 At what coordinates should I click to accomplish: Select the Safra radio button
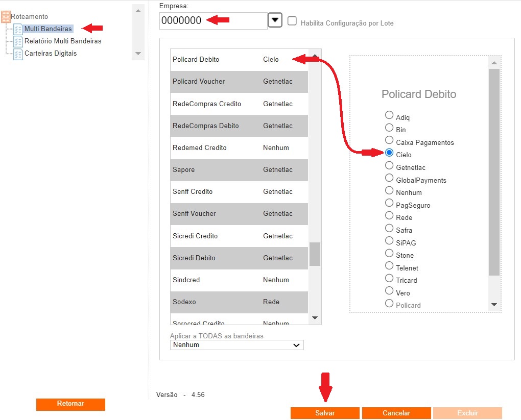click(x=389, y=228)
